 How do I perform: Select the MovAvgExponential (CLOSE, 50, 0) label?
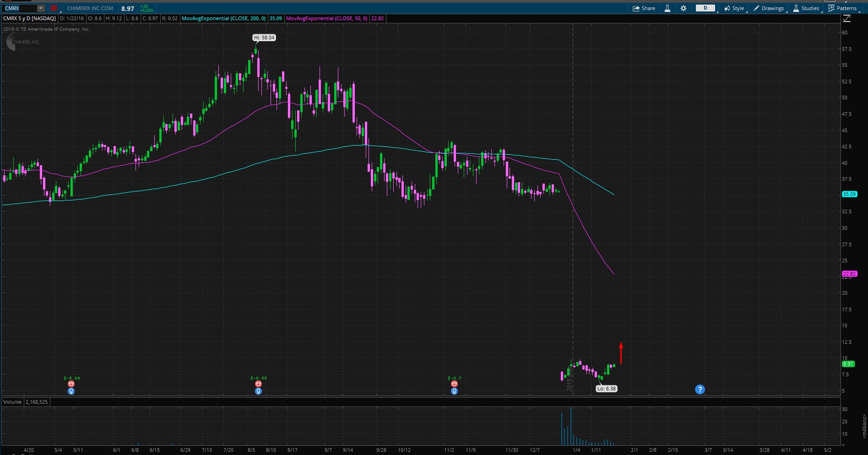[326, 18]
